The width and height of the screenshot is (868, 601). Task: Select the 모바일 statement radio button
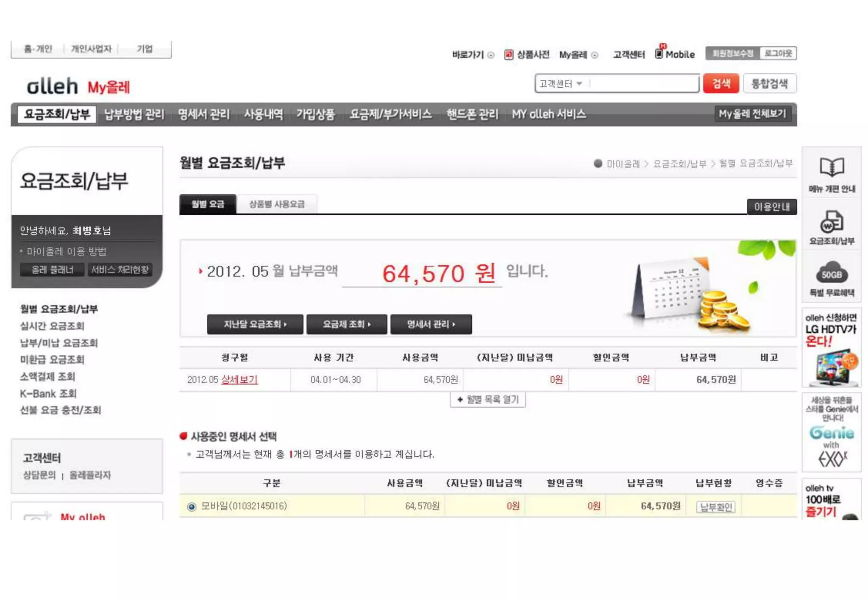point(192,506)
